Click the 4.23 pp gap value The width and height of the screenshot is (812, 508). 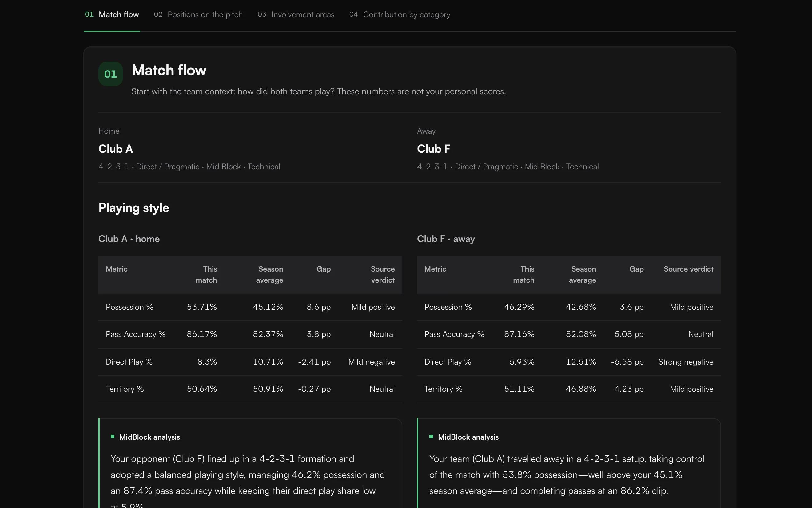(x=629, y=389)
